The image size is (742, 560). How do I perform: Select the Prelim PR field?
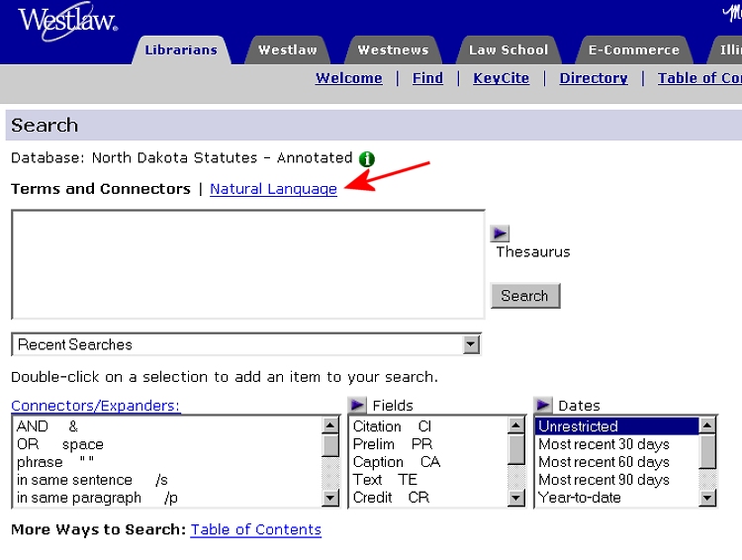[428, 444]
